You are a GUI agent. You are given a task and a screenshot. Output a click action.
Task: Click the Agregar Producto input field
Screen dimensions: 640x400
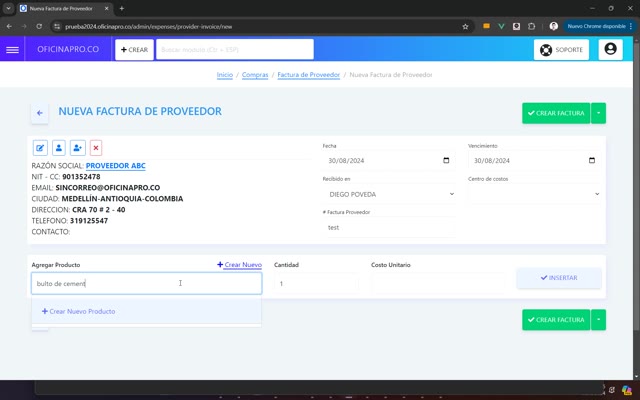pyautogui.click(x=146, y=283)
